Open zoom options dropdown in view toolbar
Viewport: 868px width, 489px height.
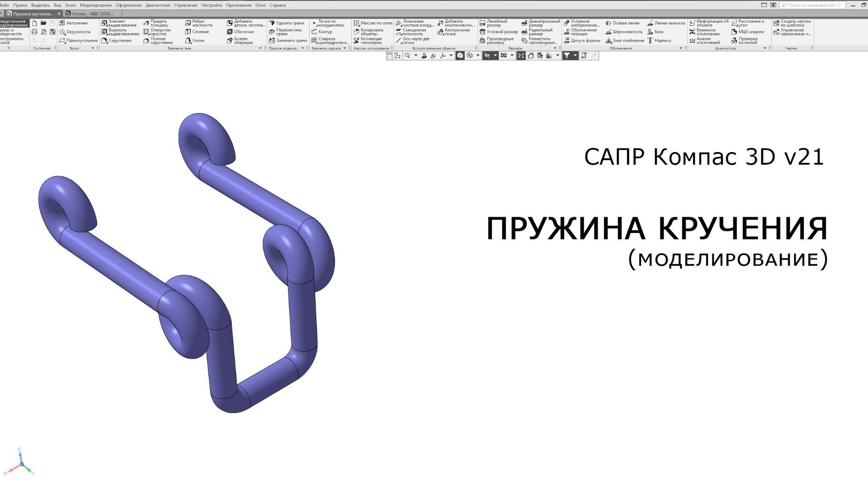point(415,56)
